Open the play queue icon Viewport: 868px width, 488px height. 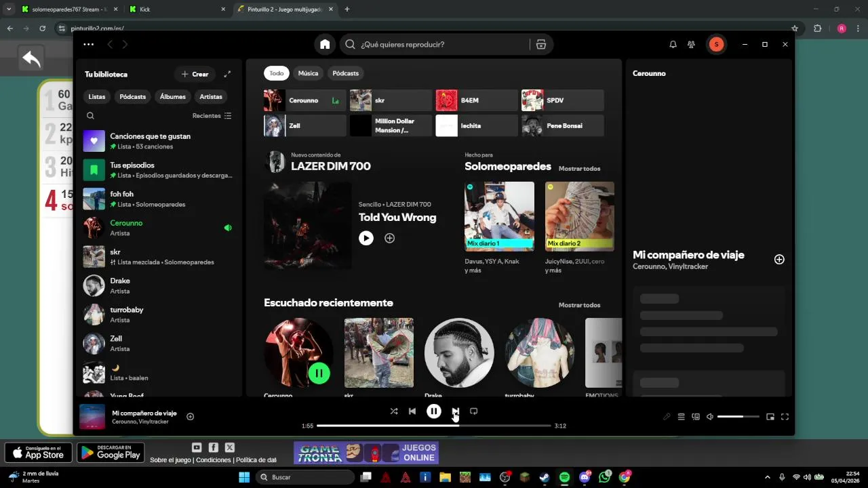(682, 417)
